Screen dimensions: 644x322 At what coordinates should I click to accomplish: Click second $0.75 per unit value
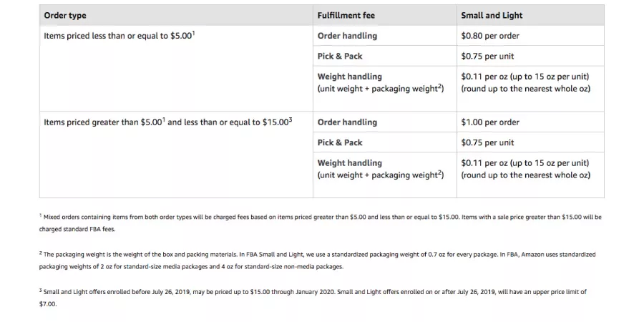(x=487, y=142)
